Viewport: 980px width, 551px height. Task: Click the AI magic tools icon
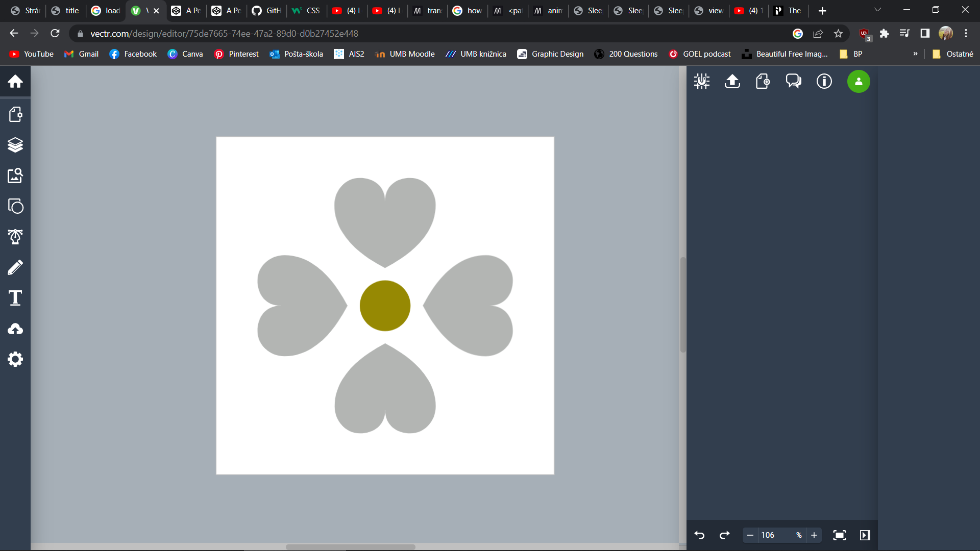pos(702,81)
